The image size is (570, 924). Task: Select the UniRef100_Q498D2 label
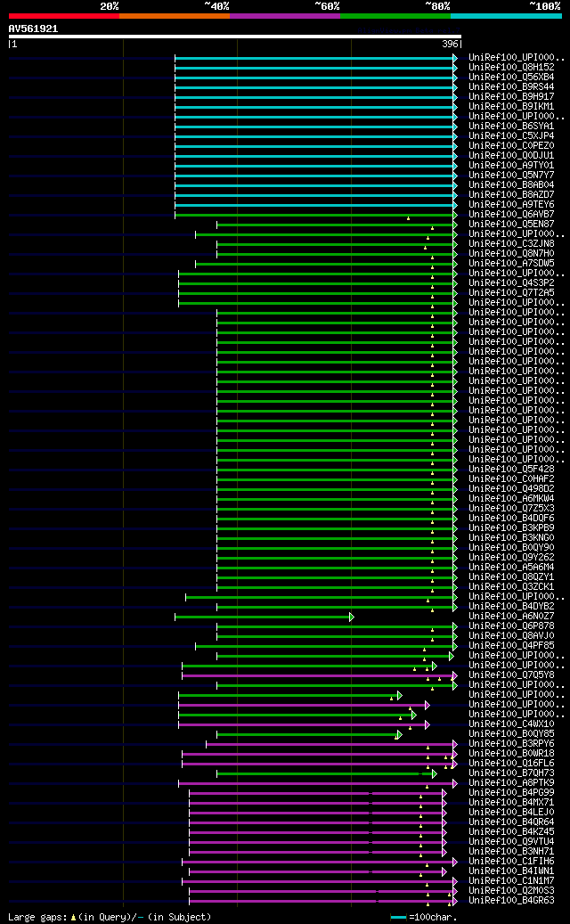point(511,488)
